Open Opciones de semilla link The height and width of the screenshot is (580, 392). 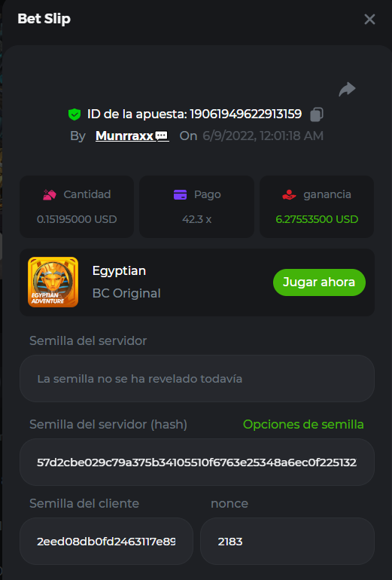(x=303, y=424)
